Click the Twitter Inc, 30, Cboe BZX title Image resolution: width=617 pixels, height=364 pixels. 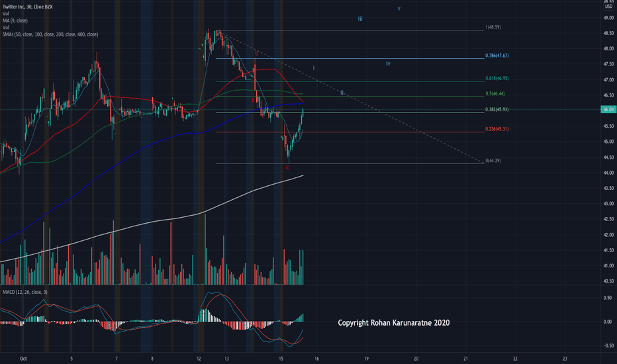pyautogui.click(x=28, y=7)
